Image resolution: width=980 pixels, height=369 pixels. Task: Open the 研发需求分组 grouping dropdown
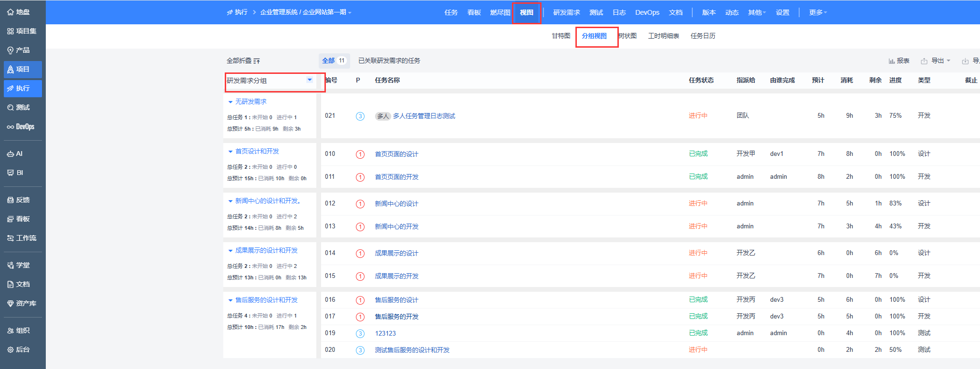(x=310, y=80)
